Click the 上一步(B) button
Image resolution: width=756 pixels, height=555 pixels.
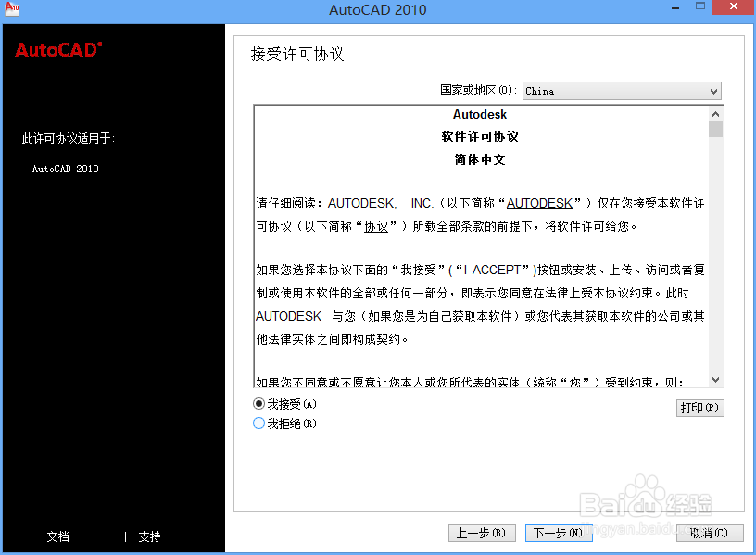pos(482,534)
